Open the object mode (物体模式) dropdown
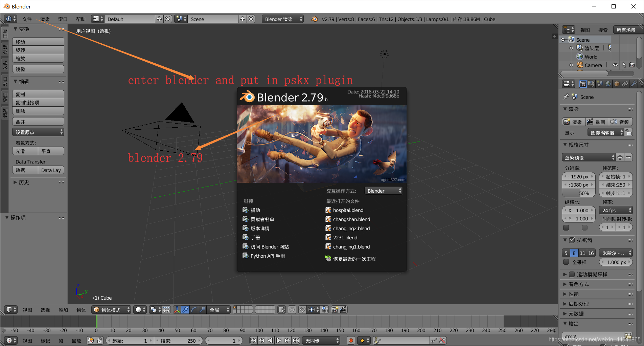This screenshot has height=346, width=644. coord(111,310)
